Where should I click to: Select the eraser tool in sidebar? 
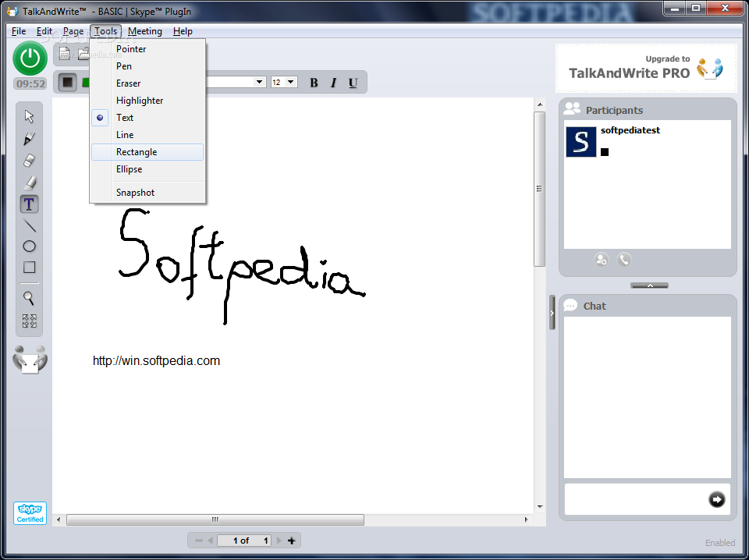tap(29, 160)
